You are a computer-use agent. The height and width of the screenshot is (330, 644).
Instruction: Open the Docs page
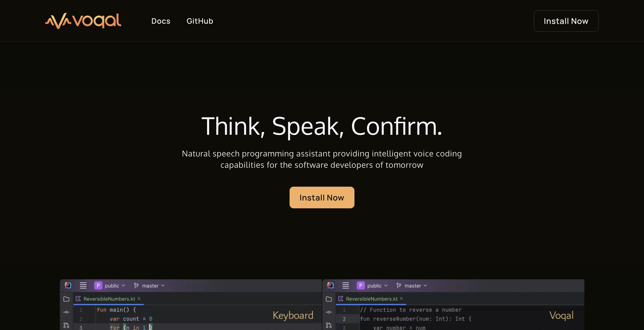(161, 21)
